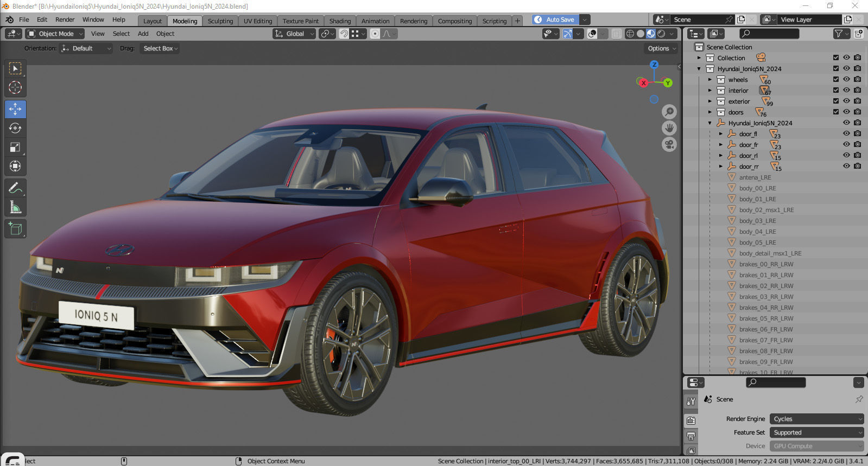868x466 pixels.
Task: Add a new workspace with plus button
Action: [517, 21]
